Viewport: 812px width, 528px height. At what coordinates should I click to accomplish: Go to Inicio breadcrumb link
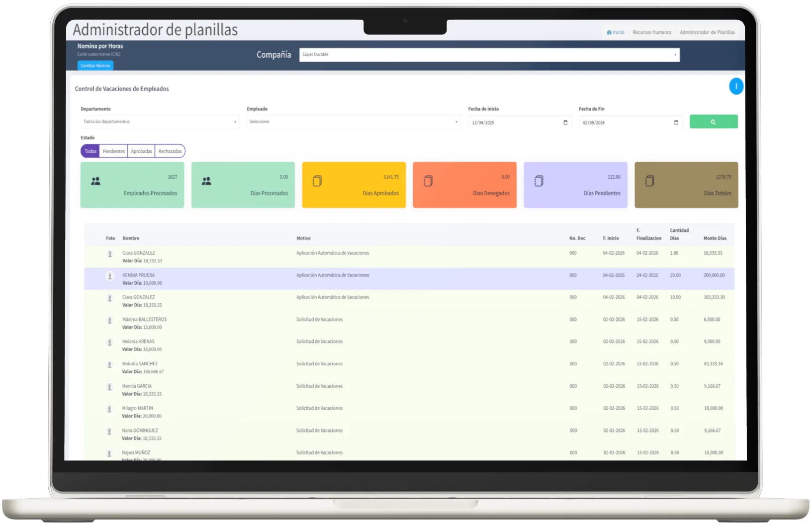coord(616,32)
